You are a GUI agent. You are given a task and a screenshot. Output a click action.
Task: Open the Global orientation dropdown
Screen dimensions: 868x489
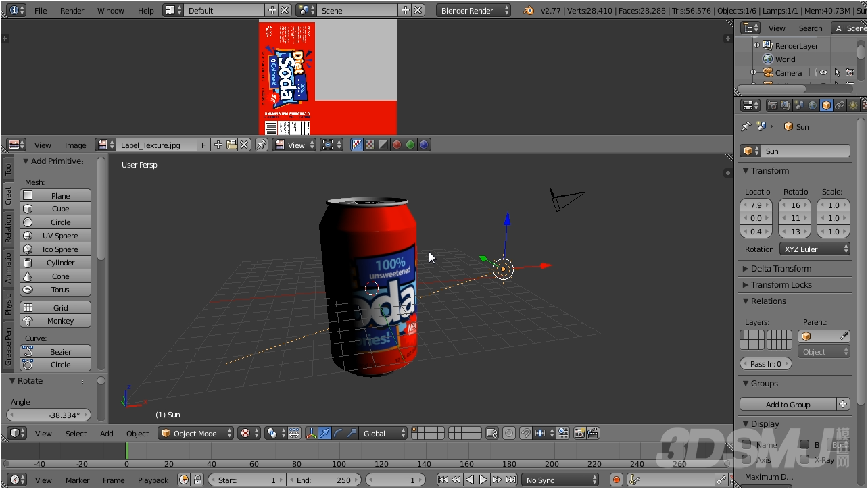384,433
